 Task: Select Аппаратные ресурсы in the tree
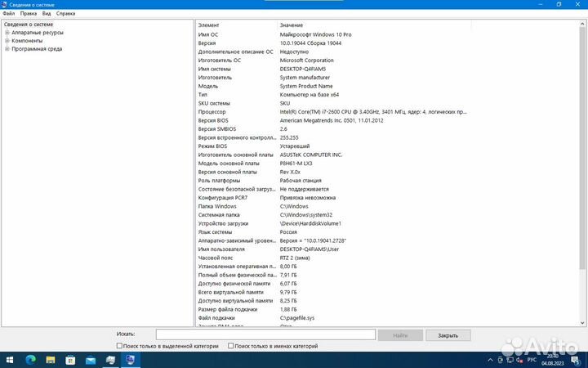pos(37,33)
